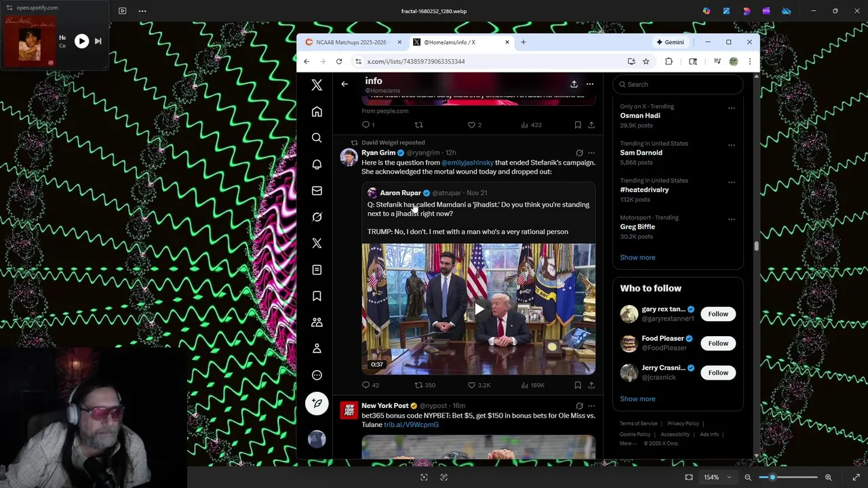Open a new Chrome tab

(523, 42)
